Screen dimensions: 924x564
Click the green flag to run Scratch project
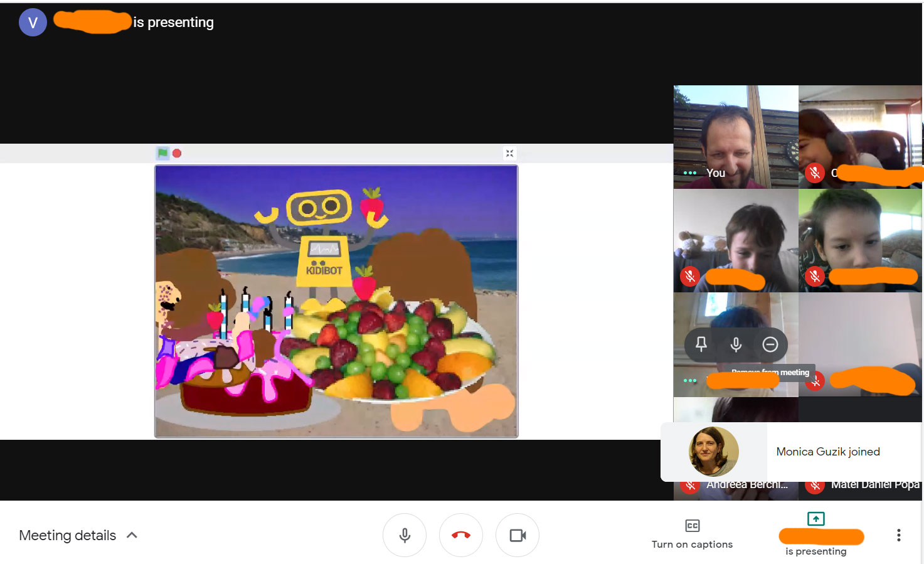(x=162, y=153)
